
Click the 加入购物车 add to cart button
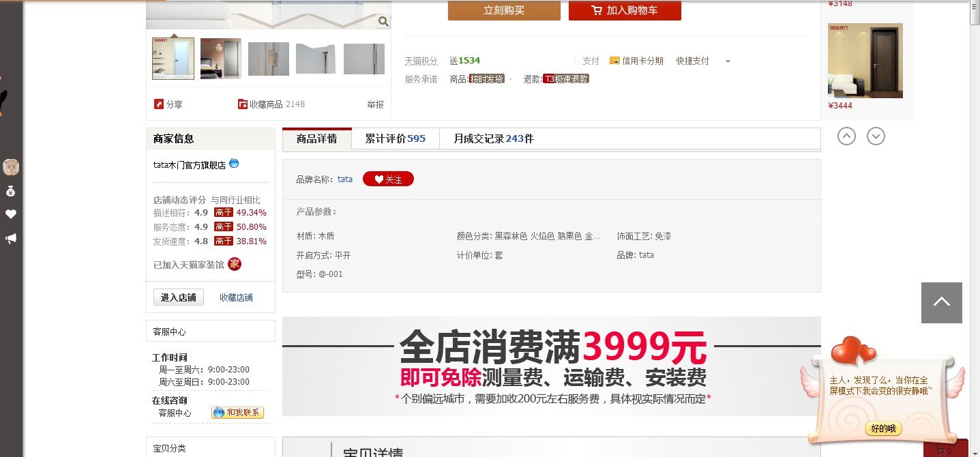click(x=625, y=10)
